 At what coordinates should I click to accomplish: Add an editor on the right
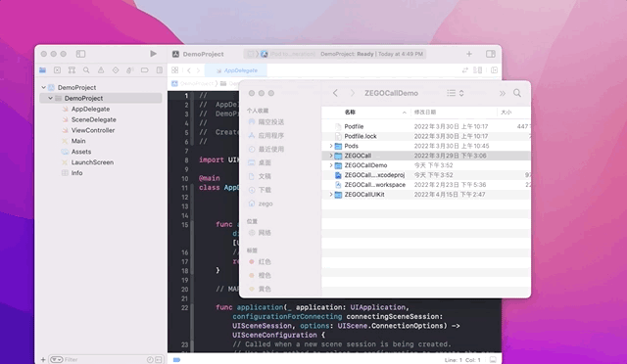point(494,70)
